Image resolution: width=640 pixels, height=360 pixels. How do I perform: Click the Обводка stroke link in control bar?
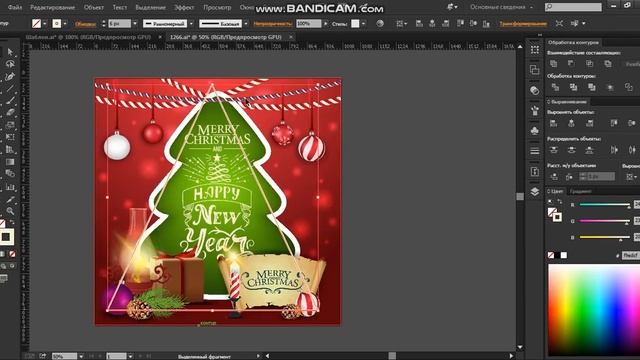[85, 24]
